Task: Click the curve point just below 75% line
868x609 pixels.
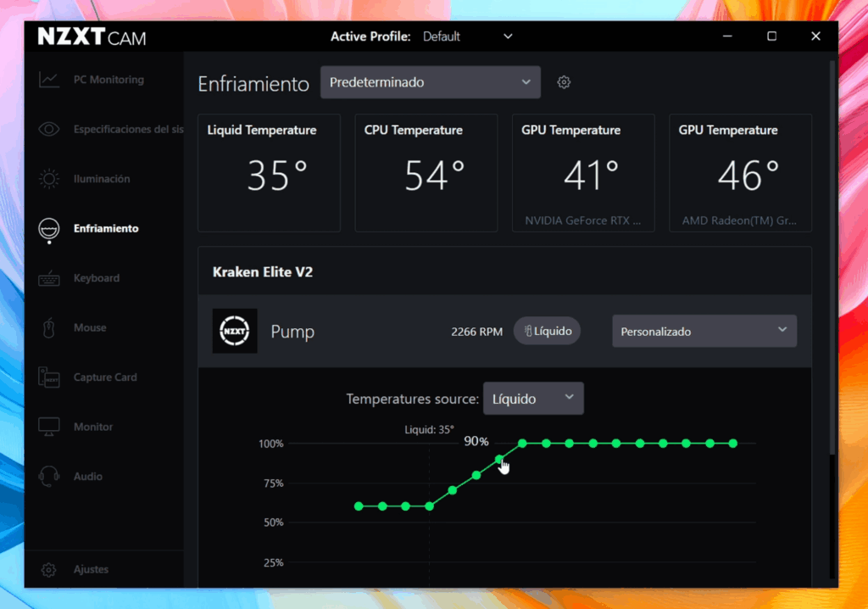Action: point(453,490)
